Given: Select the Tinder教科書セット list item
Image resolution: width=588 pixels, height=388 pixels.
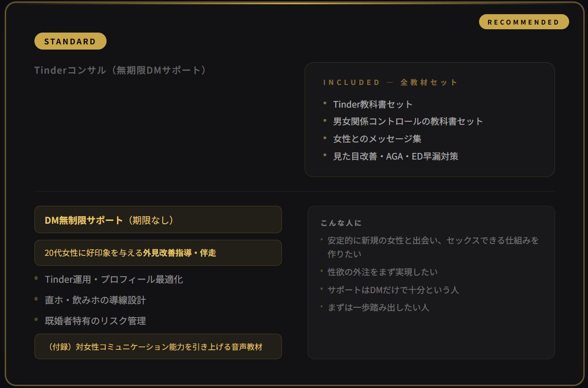Looking at the screenshot, I should (x=373, y=104).
